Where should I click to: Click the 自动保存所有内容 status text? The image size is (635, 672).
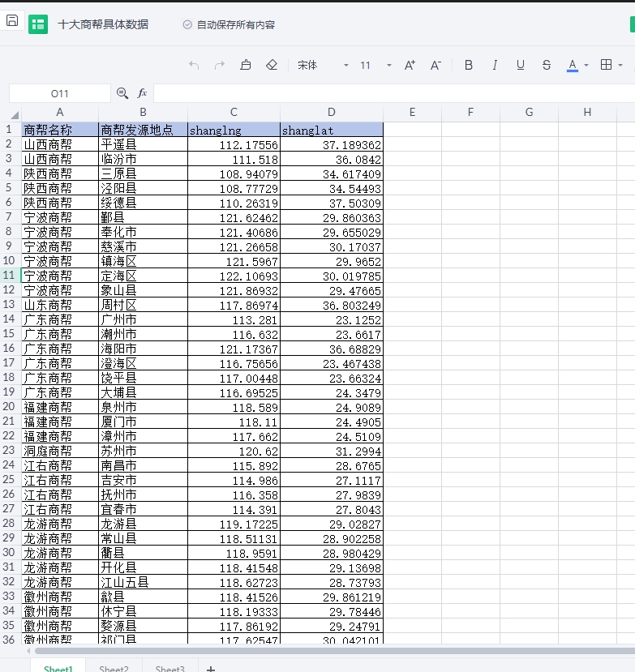pos(236,25)
